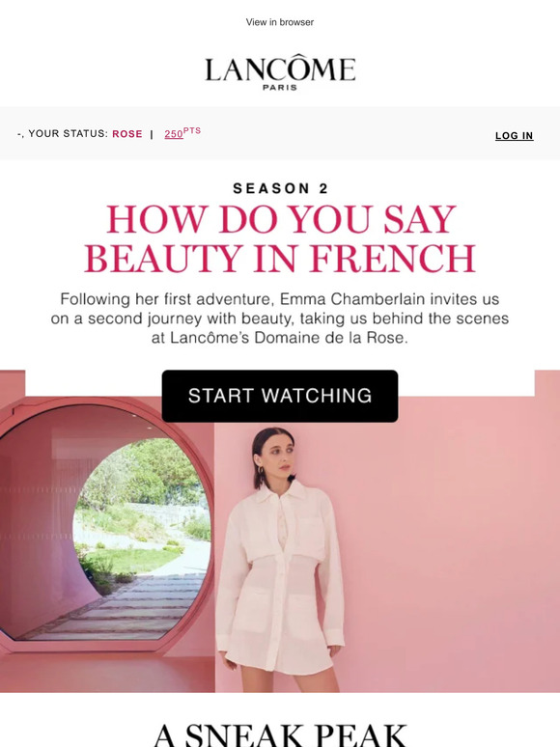Click the PTS superscript beside 250
The image size is (560, 747).
[192, 130]
